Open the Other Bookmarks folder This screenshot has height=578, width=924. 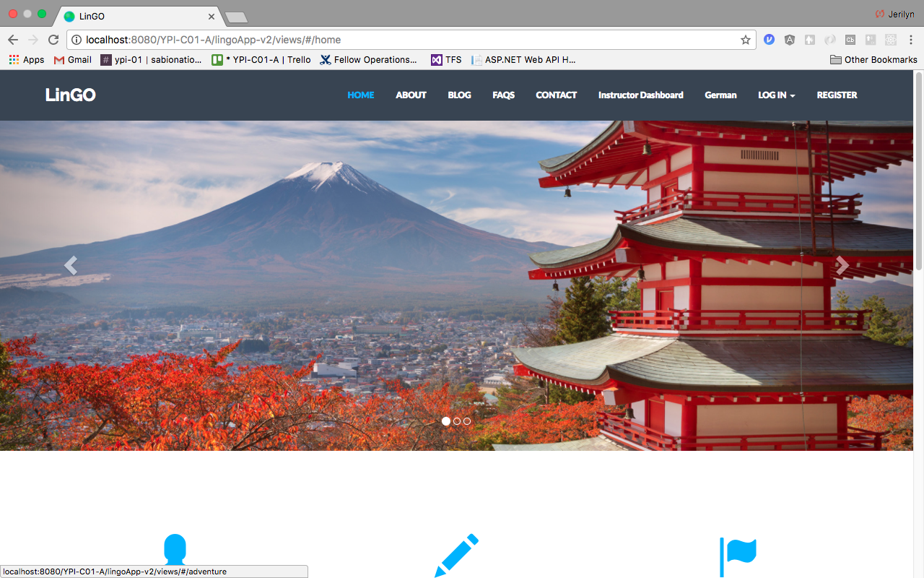[873, 60]
